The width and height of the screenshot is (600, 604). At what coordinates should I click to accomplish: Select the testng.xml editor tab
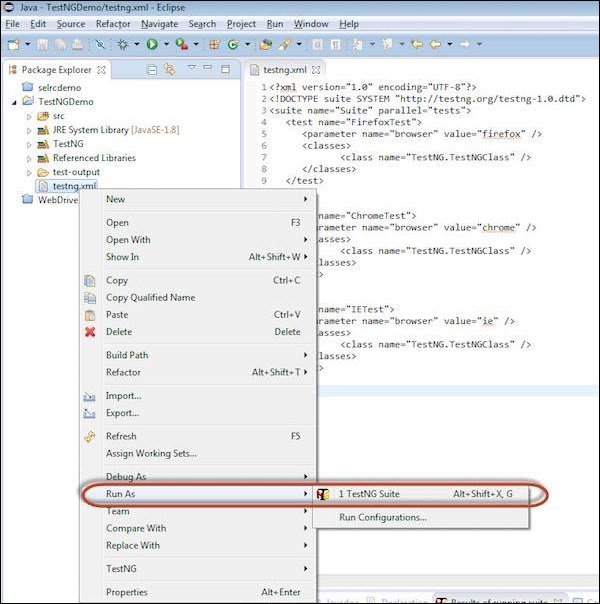(284, 70)
